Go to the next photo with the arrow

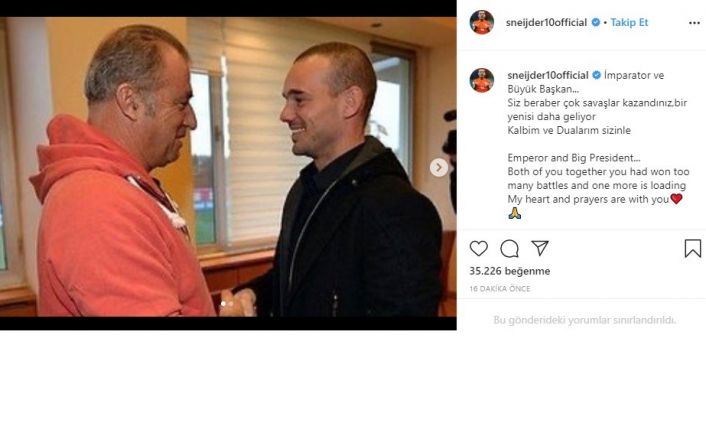(x=439, y=168)
